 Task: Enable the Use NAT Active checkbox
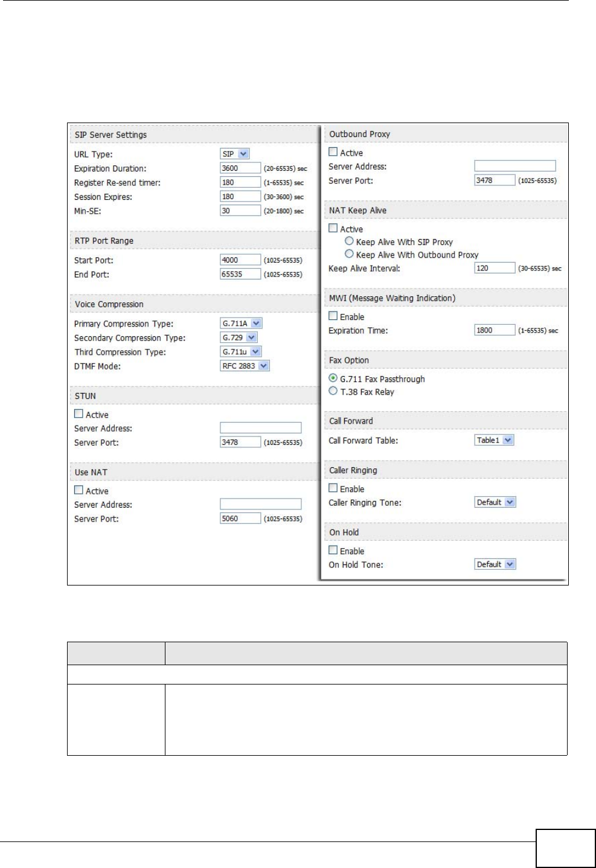[79, 490]
